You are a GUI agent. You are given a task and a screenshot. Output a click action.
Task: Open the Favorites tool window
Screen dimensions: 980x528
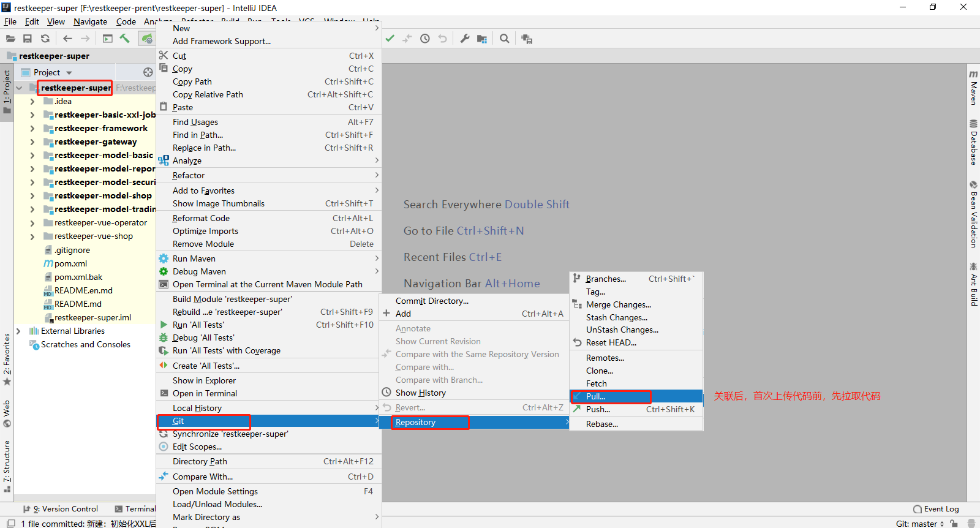[7, 360]
